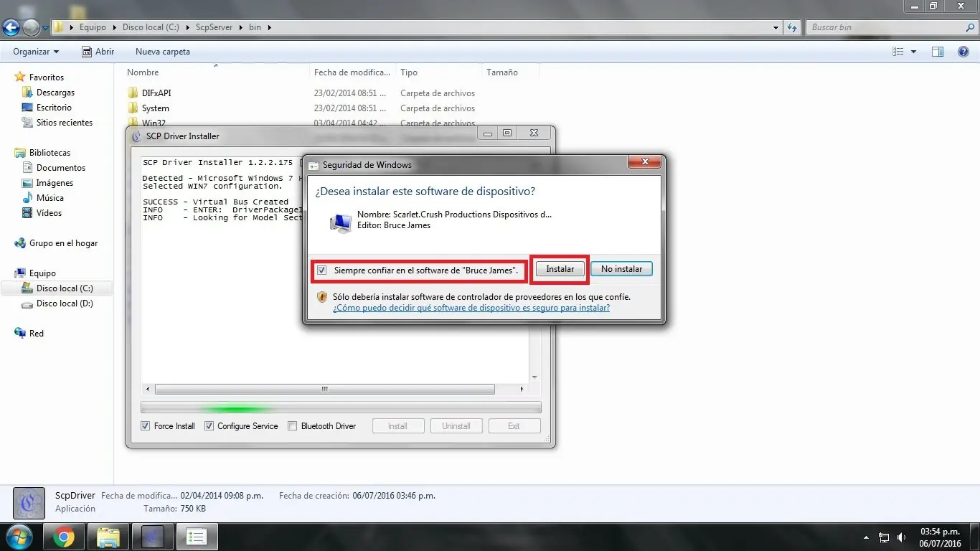The width and height of the screenshot is (980, 551).
Task: Click the change view icon in Explorer
Action: [898, 52]
